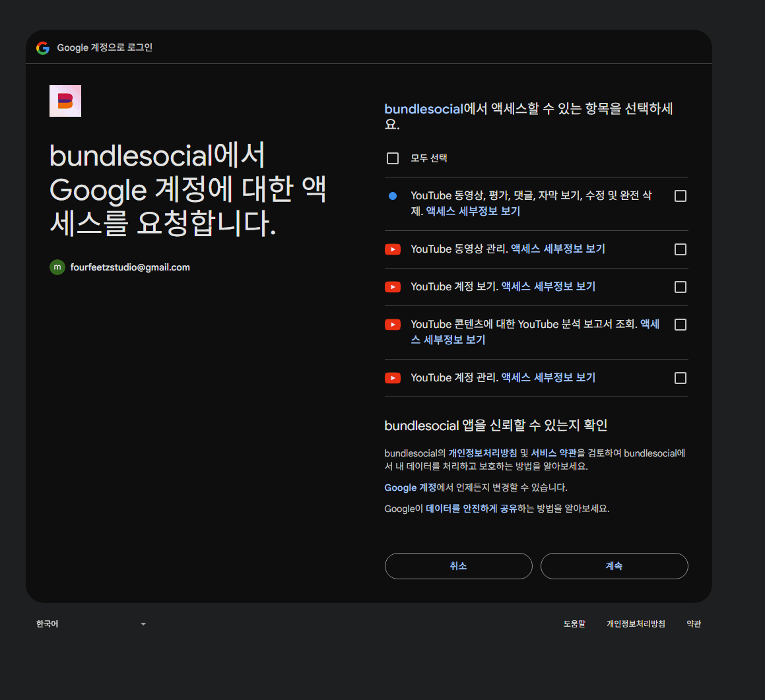
Task: Click the Google logo icon in header
Action: (43, 48)
